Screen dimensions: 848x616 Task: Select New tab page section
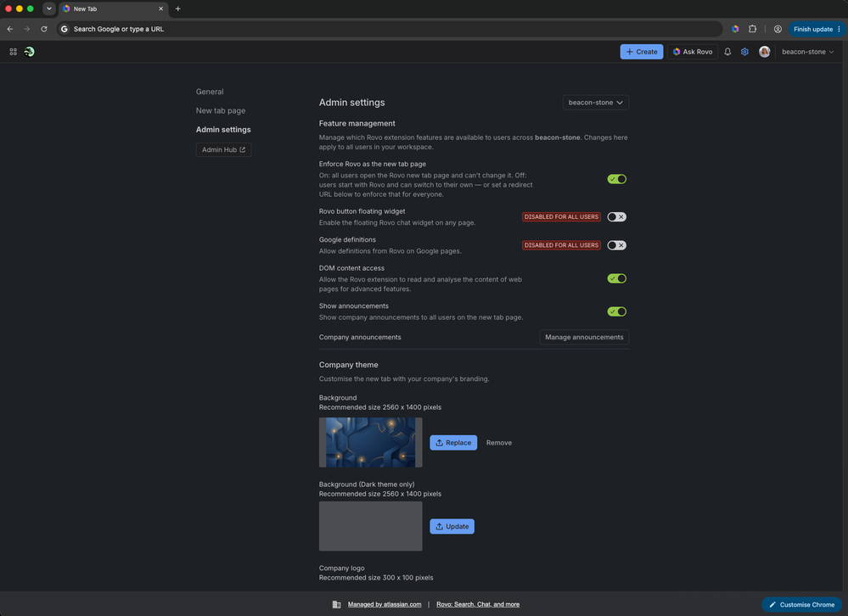pyautogui.click(x=221, y=111)
